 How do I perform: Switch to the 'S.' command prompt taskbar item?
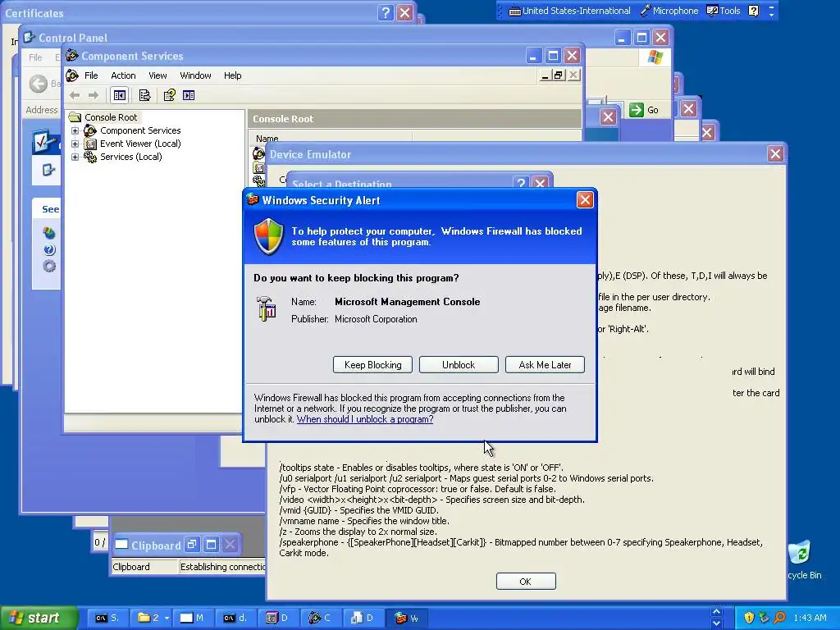coord(107,619)
